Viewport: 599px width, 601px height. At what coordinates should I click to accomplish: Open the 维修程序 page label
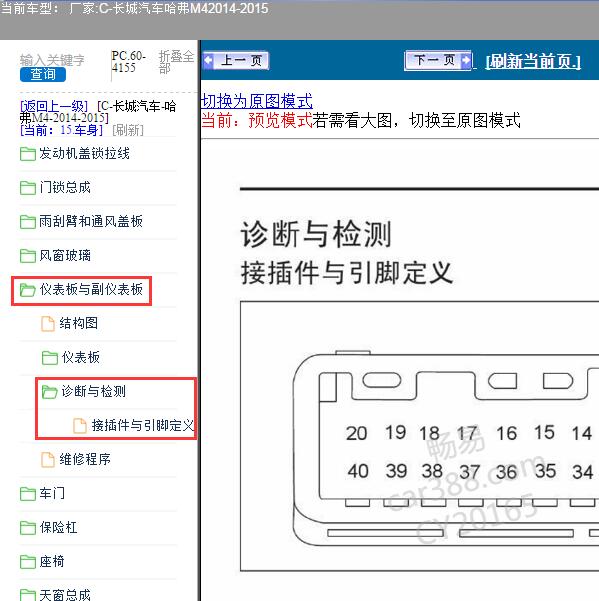tap(85, 459)
